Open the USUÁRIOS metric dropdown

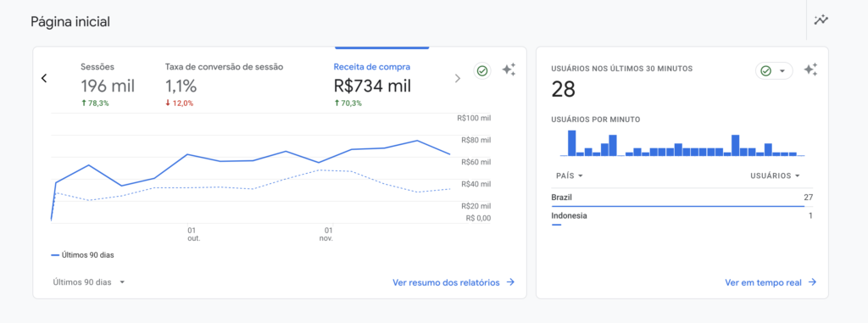click(x=775, y=175)
